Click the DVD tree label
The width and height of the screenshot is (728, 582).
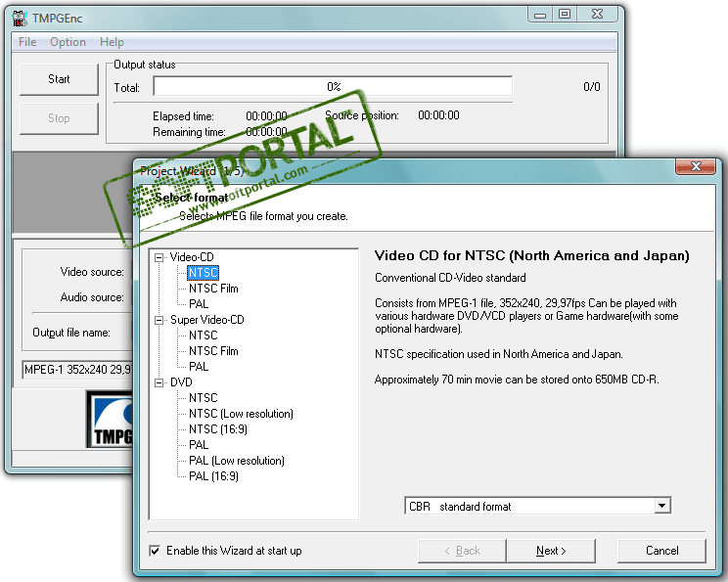(x=181, y=382)
